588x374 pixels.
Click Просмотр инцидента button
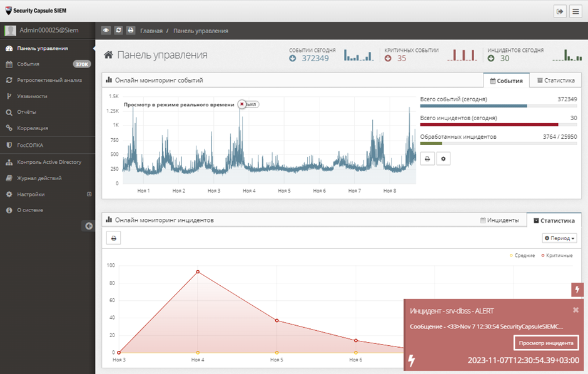pos(546,343)
